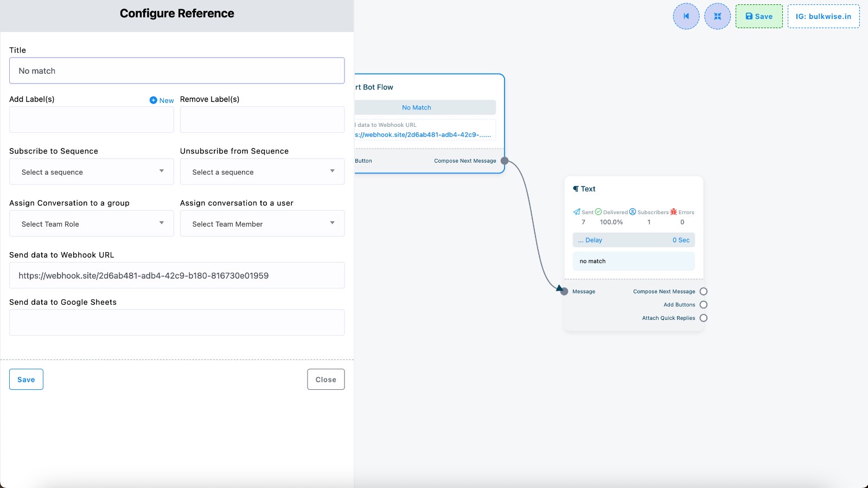Click the Attach Quick Replies connector circle
The image size is (868, 488).
(703, 318)
